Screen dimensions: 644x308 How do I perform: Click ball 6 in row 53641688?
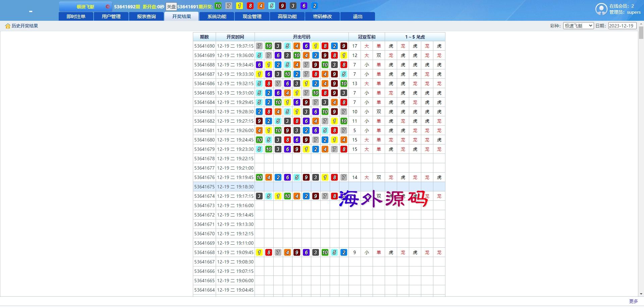259,65
